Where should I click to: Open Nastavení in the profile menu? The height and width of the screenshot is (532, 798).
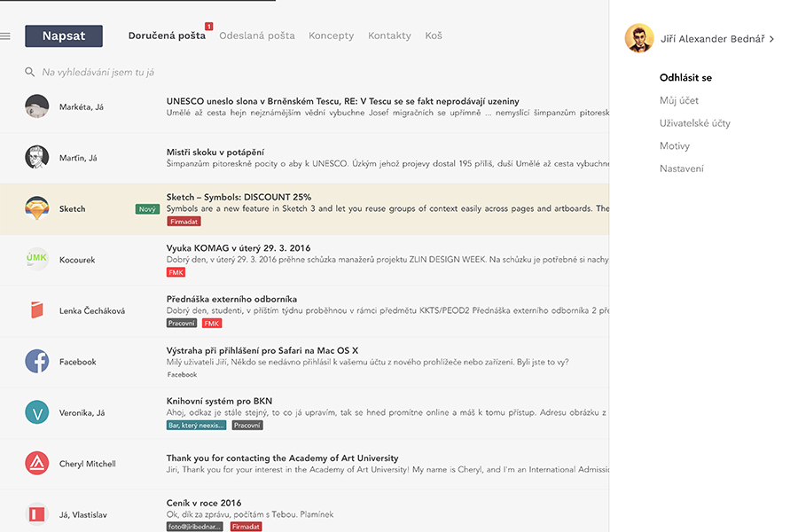[x=681, y=168]
